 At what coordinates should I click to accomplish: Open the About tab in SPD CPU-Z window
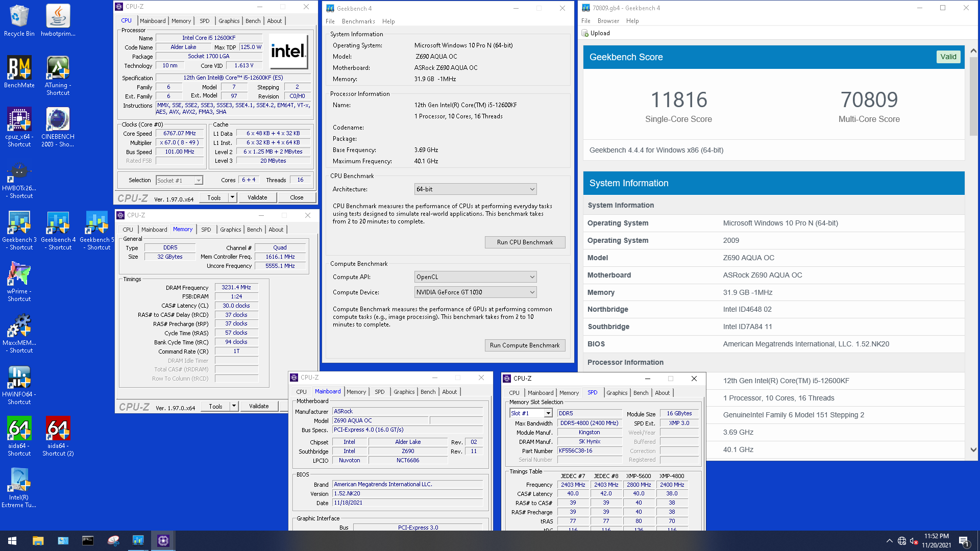[x=662, y=393]
